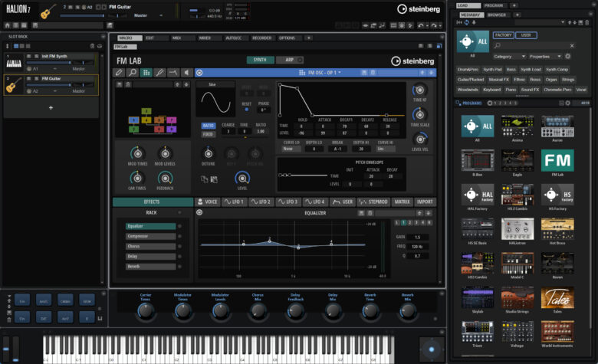Enable Ratio mode for the operator
Viewport: 598px width, 364px height.
[209, 126]
